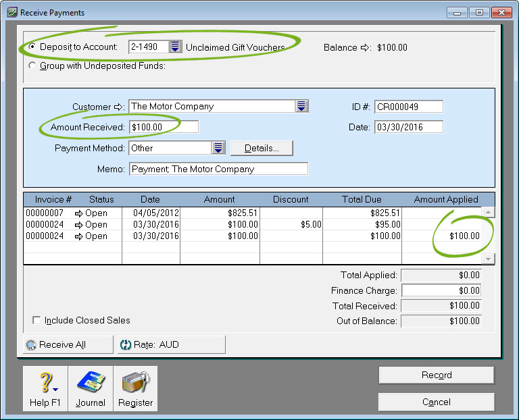Click the Balance arrow icon
Screen dimensions: 519x420
tap(366, 47)
